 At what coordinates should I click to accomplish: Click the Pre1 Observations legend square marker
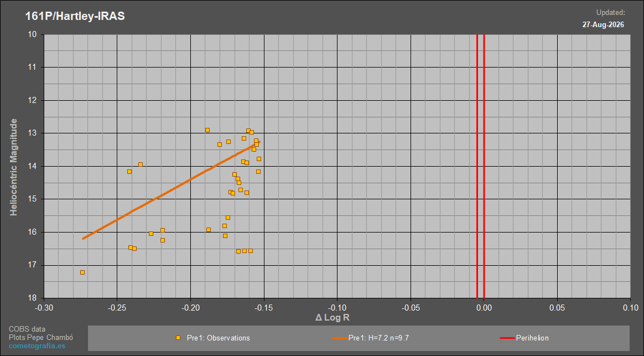click(x=178, y=338)
